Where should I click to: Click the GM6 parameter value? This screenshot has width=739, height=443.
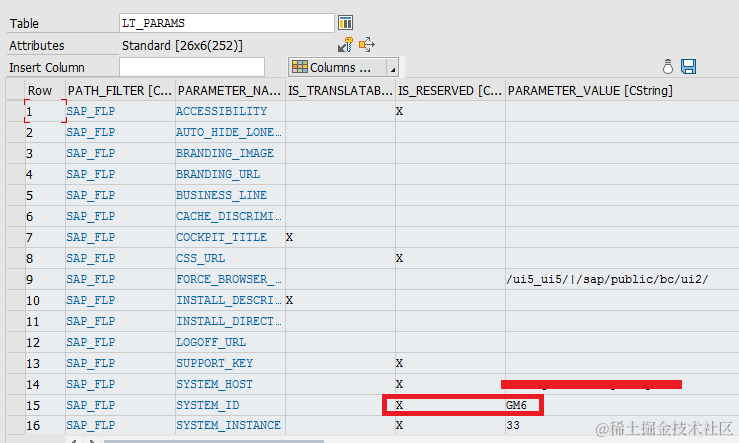(x=516, y=405)
